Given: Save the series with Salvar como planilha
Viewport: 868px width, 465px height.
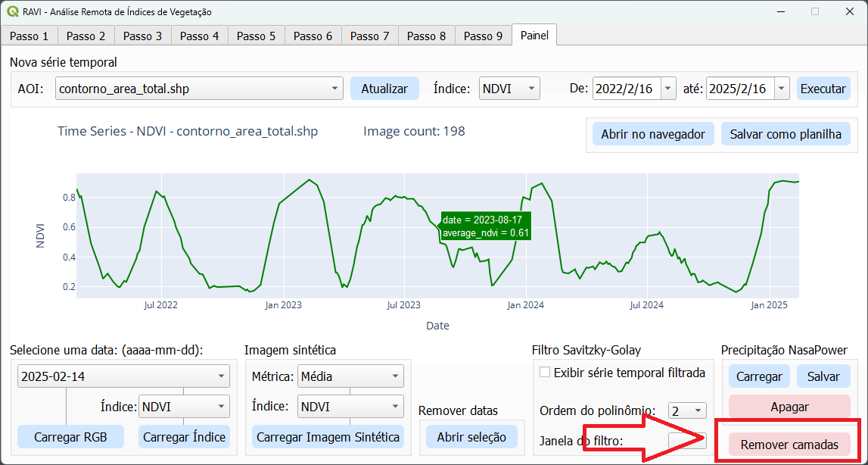Looking at the screenshot, I should click(786, 135).
